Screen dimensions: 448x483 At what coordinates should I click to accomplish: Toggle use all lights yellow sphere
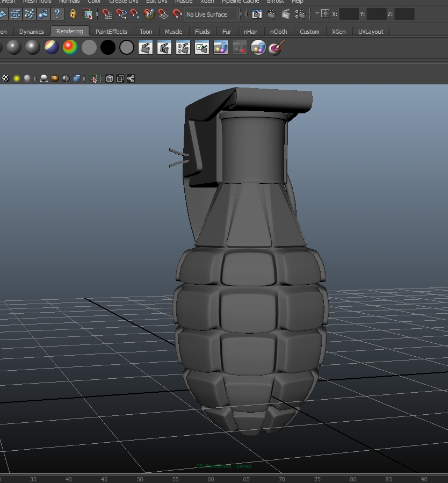click(17, 78)
